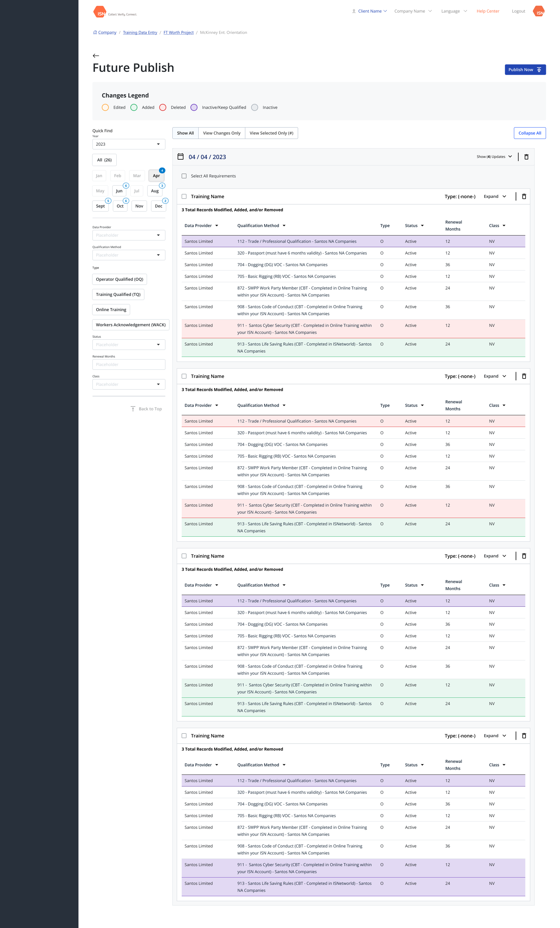Screen dimensions: 560x928
Task: Sort first table by Status arrow
Action: point(422,226)
